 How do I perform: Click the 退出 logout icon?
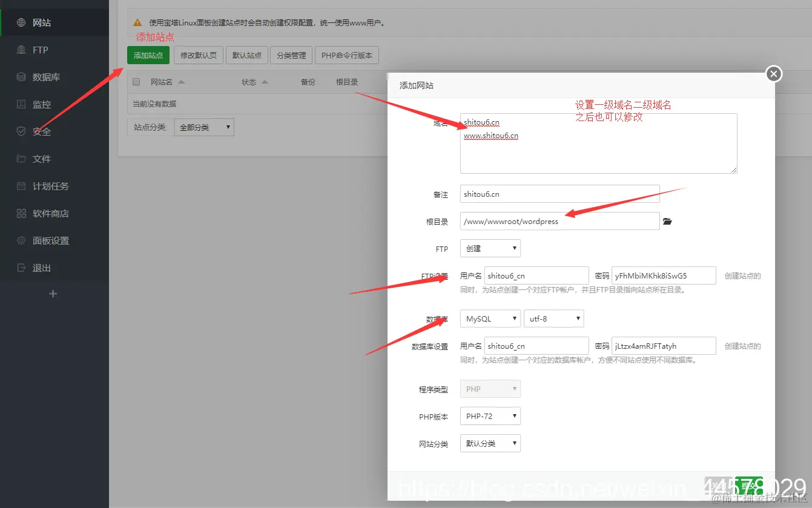(x=21, y=268)
